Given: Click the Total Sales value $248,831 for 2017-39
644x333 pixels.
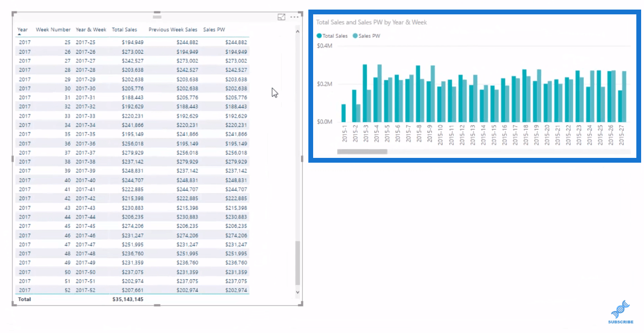Looking at the screenshot, I should (133, 171).
